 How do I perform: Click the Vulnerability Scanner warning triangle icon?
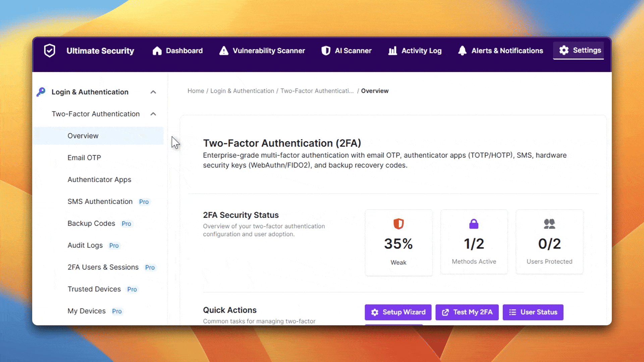[x=224, y=51]
